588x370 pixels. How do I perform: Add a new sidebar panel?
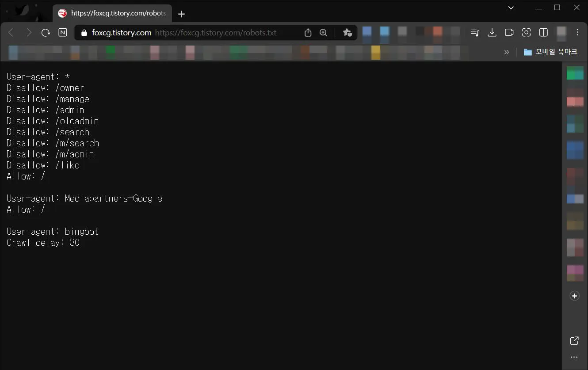pyautogui.click(x=575, y=296)
